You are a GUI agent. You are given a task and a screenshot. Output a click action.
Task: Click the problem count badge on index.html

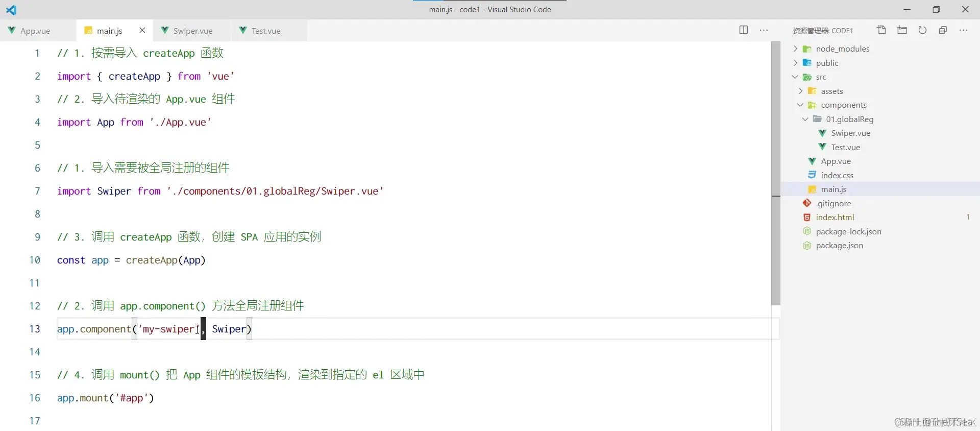click(x=968, y=217)
